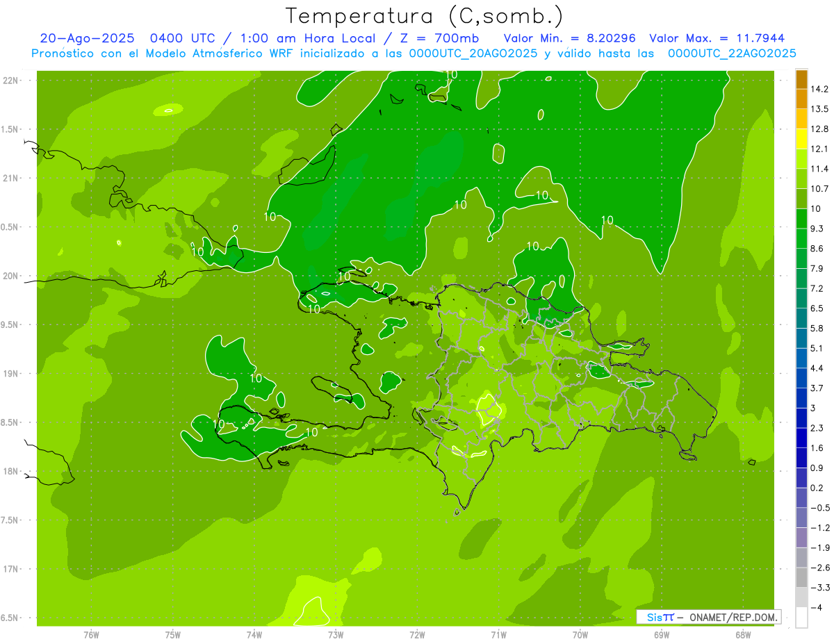Click the '73W' longitude label
This screenshot has height=644, width=834.
336,635
